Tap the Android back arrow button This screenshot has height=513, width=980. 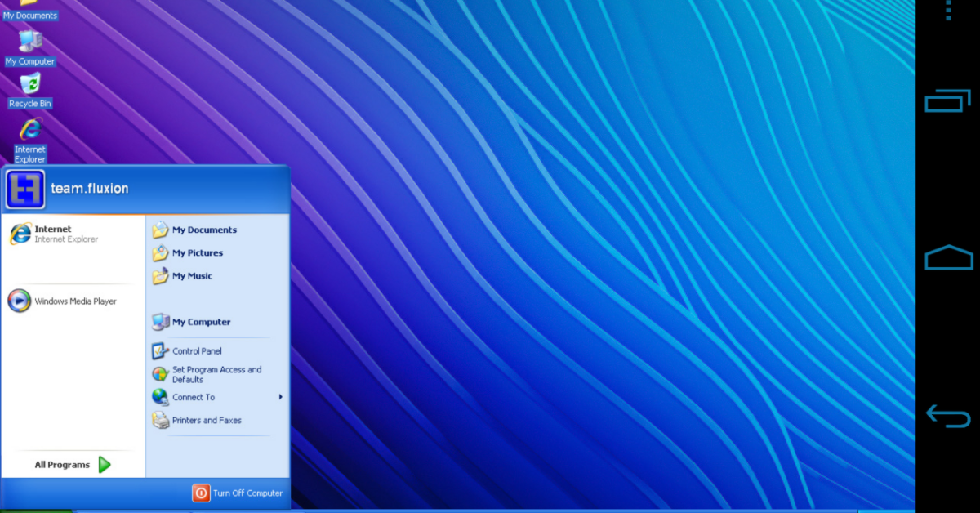[x=947, y=416]
